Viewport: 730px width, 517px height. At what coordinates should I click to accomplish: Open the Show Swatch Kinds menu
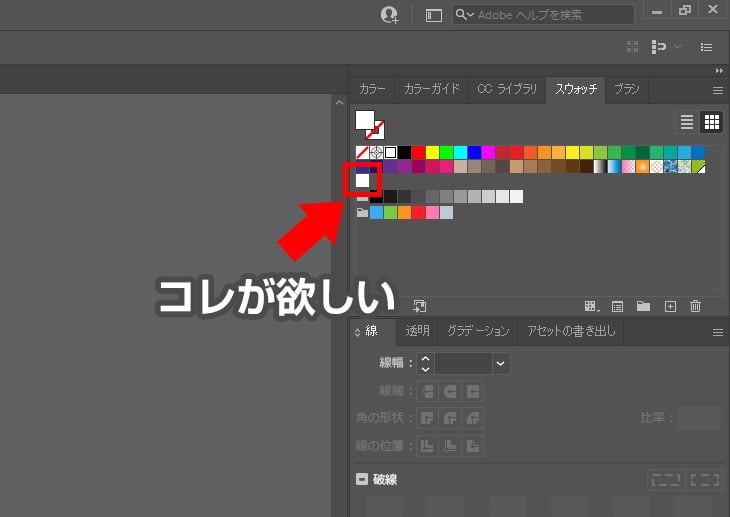[x=592, y=306]
